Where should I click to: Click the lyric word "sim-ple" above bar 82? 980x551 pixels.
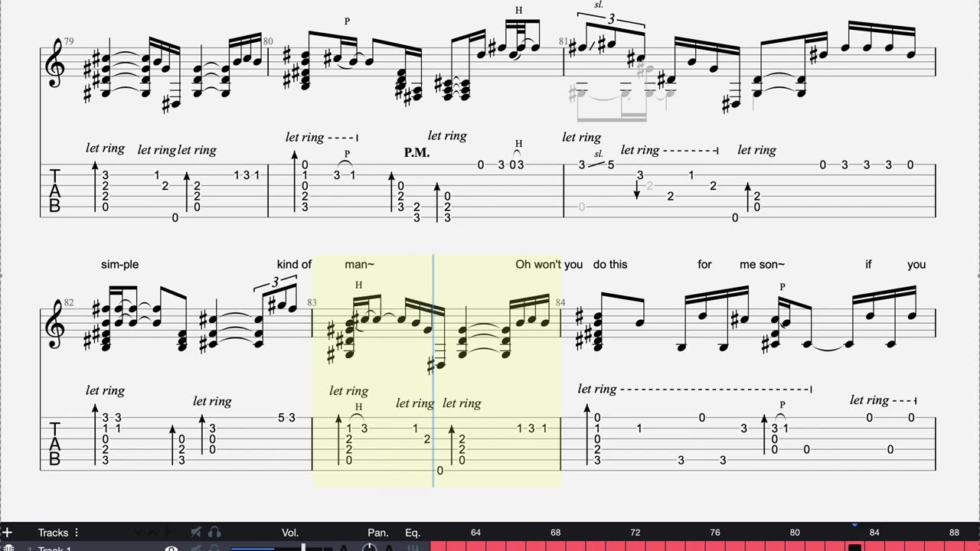point(119,265)
